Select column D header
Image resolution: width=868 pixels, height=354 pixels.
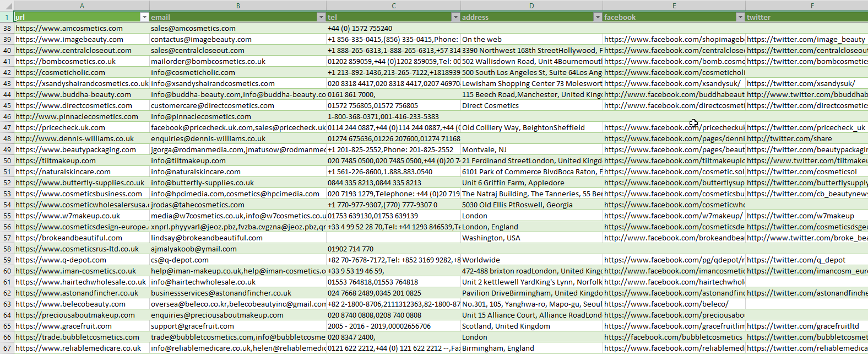coord(531,6)
